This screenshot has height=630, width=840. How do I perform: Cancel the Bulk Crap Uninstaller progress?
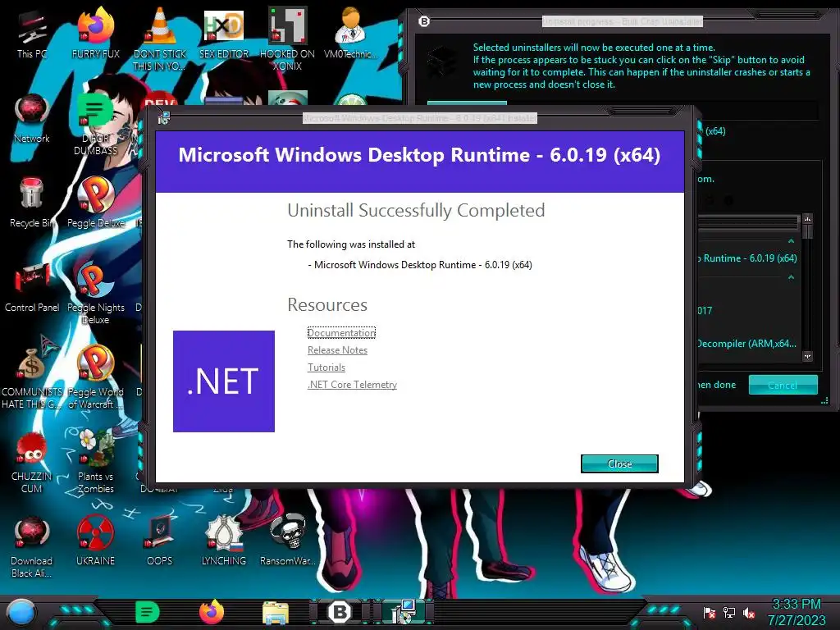[x=783, y=385]
